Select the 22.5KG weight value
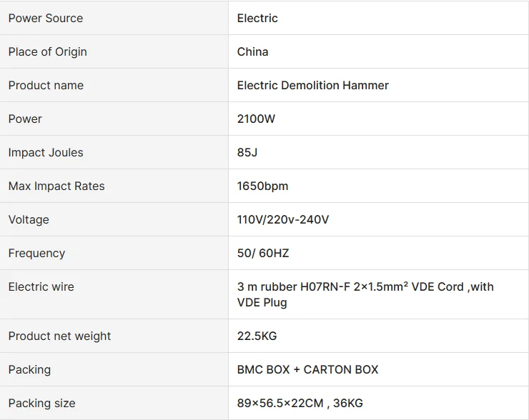This screenshot has width=529, height=420. pyautogui.click(x=257, y=336)
